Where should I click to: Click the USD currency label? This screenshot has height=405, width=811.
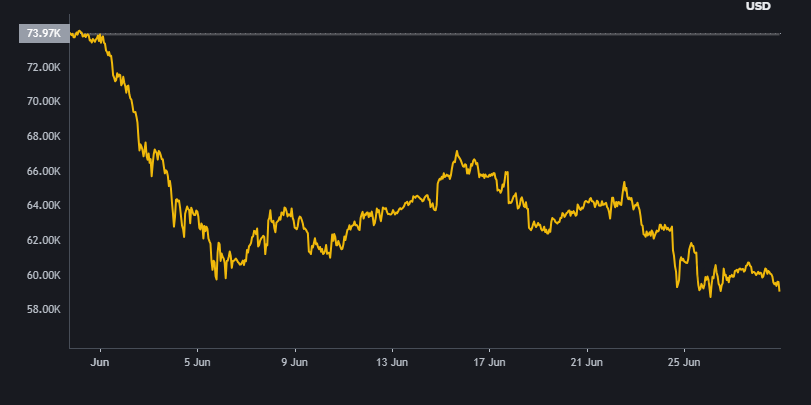(758, 6)
